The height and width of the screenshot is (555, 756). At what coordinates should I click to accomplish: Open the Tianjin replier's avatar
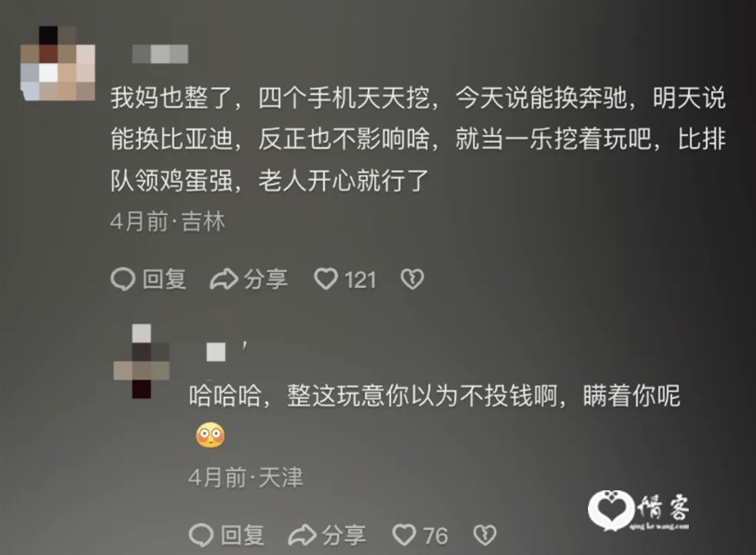[x=141, y=361]
